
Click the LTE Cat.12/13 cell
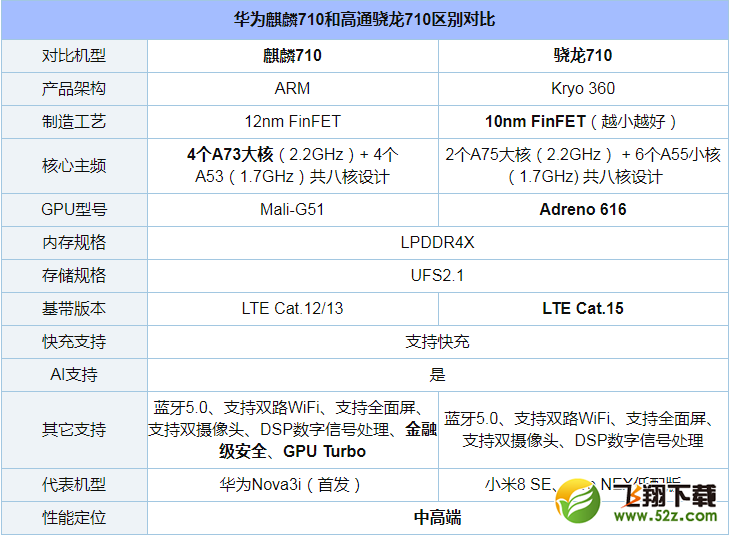click(292, 309)
